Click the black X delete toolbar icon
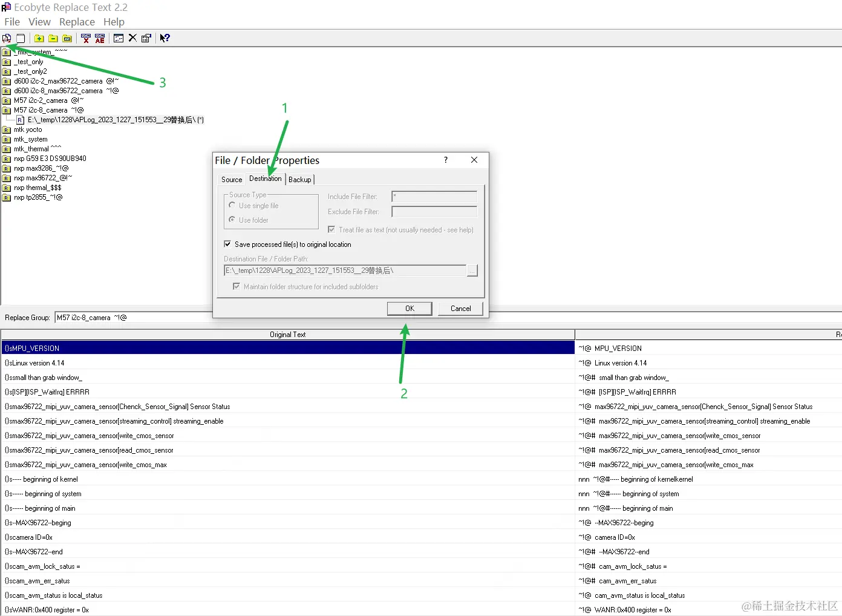 coord(132,38)
